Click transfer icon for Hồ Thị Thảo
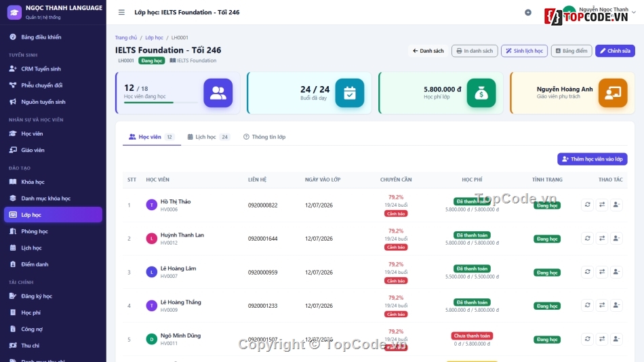644x362 pixels. pyautogui.click(x=602, y=205)
